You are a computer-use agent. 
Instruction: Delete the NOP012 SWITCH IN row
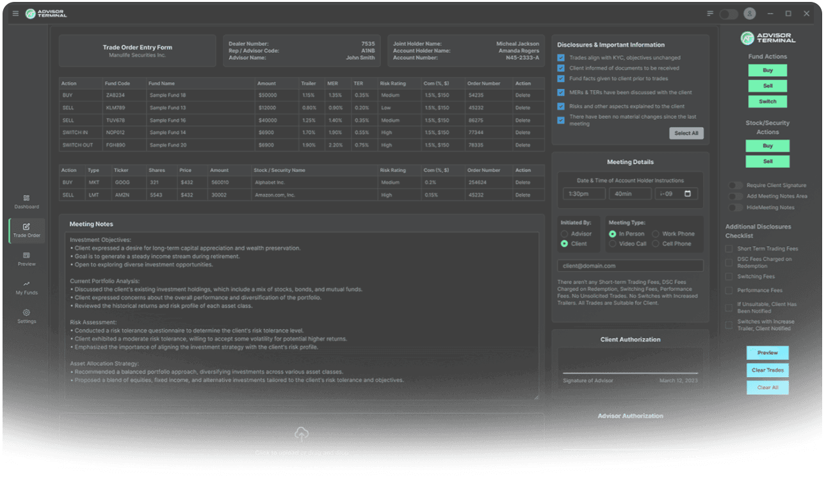(x=523, y=133)
